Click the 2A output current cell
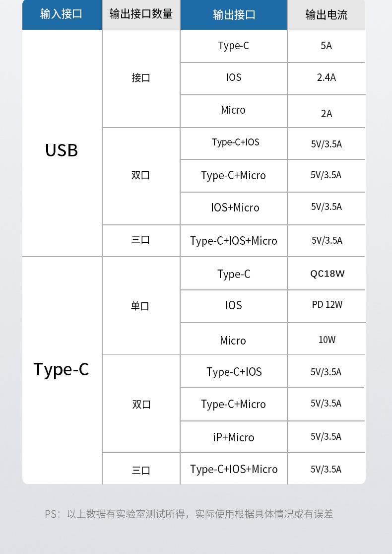 tap(326, 114)
